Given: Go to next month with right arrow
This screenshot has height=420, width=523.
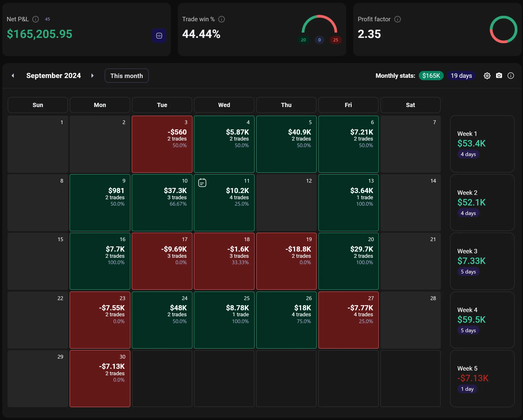Looking at the screenshot, I should (92, 76).
